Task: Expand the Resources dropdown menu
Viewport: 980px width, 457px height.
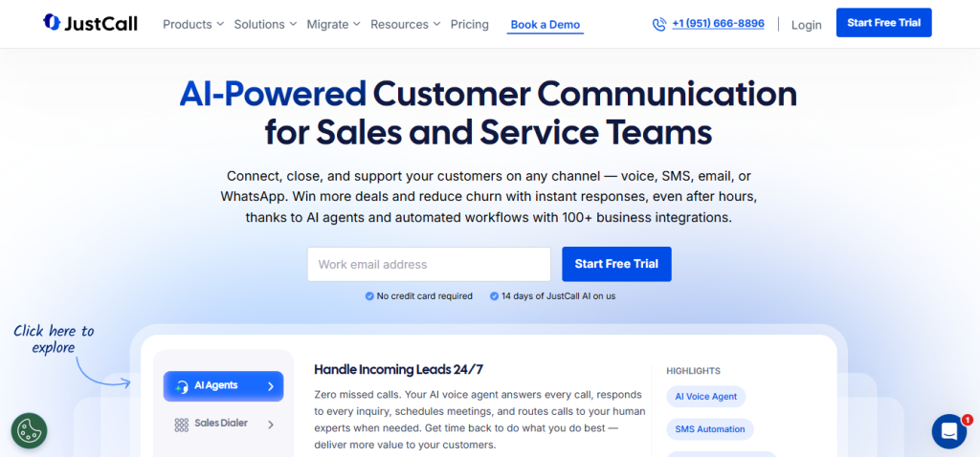Action: (x=405, y=24)
